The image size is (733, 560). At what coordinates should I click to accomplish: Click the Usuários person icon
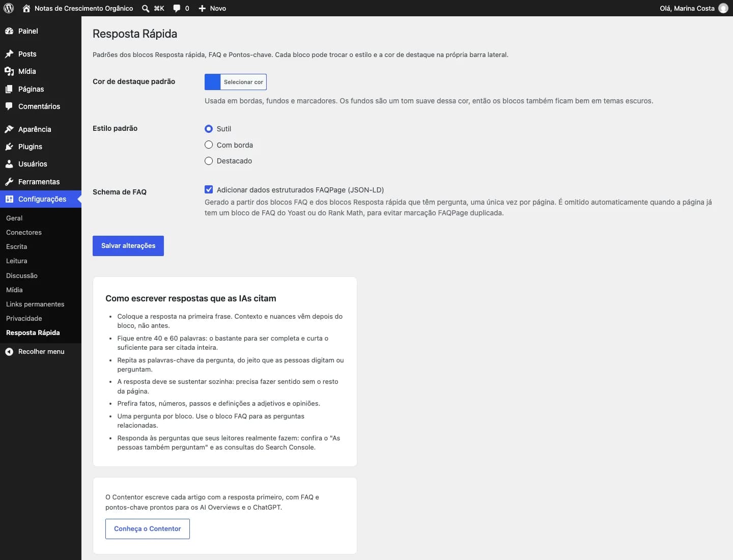tap(9, 164)
